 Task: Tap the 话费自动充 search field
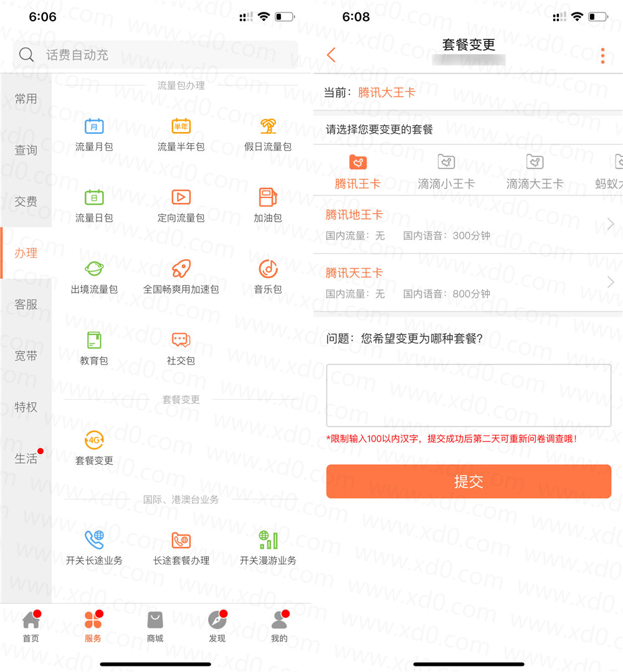(155, 55)
